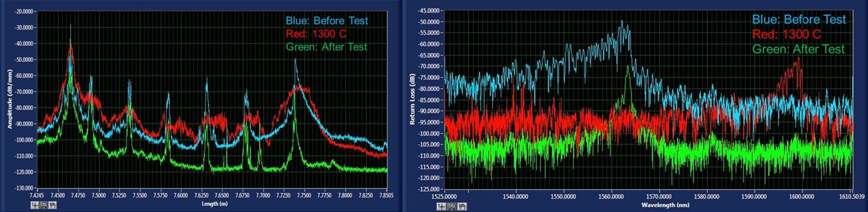The width and height of the screenshot is (868, 212).
Task: Click 'Blue: Before Test' legend in Length graph
Action: click(327, 21)
